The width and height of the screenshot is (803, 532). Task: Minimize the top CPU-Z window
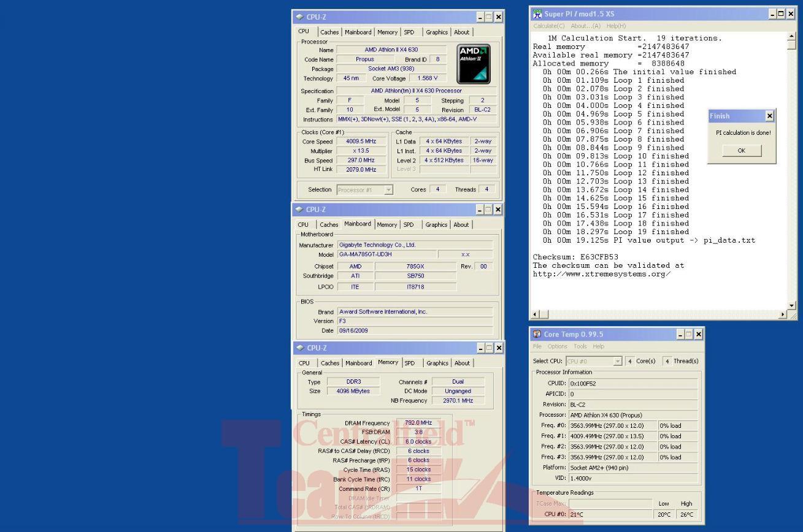click(x=480, y=17)
